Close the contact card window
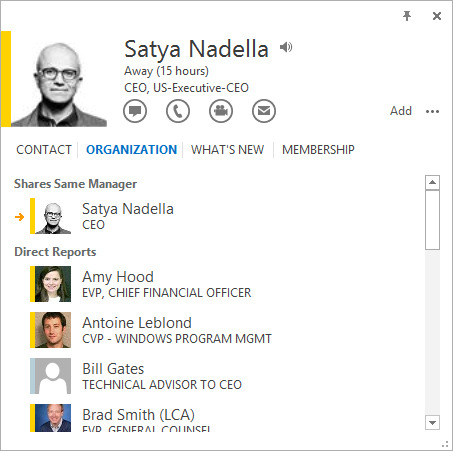Screen dimensions: 453x451 coord(437,16)
